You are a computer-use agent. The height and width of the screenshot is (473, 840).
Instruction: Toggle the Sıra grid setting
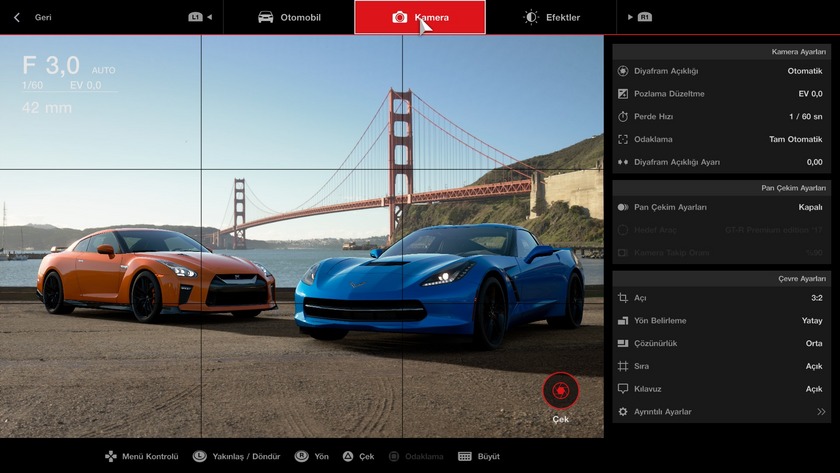721,366
